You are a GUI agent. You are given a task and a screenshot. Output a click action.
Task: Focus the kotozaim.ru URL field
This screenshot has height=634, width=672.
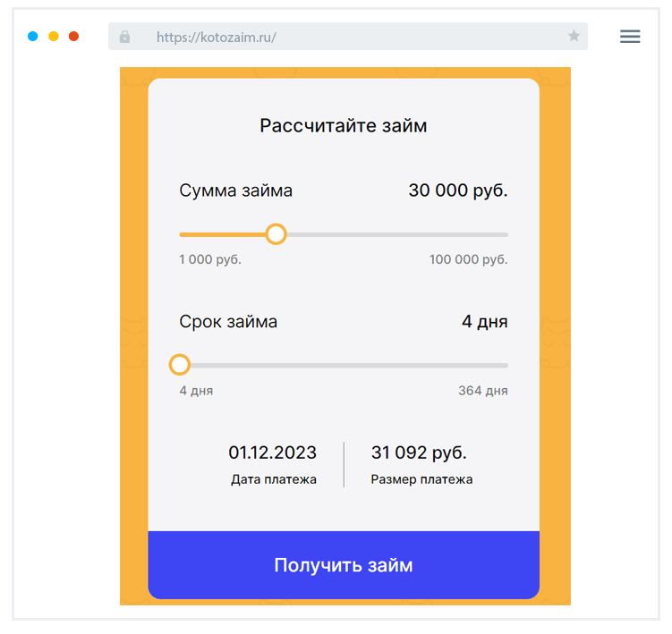(340, 37)
